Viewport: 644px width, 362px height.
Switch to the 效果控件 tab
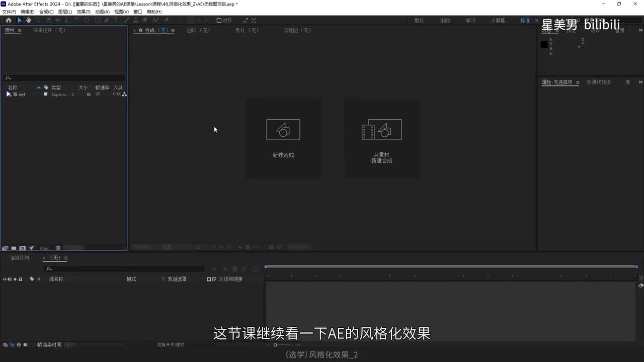(x=49, y=30)
